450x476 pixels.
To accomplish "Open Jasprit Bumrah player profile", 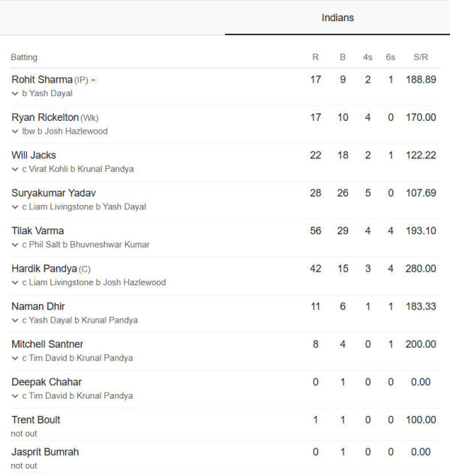I will click(x=45, y=452).
